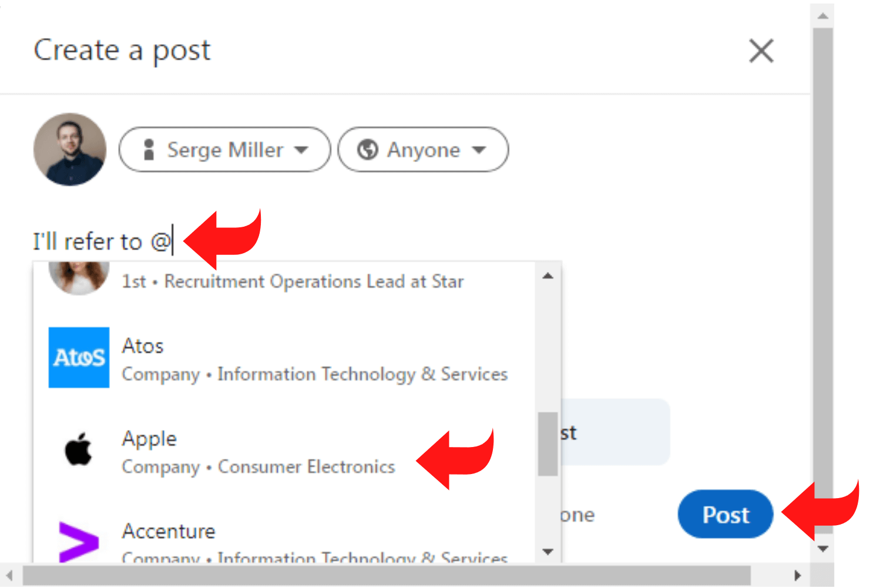The width and height of the screenshot is (883, 588).
Task: Click the globe icon in Anyone button
Action: click(368, 150)
